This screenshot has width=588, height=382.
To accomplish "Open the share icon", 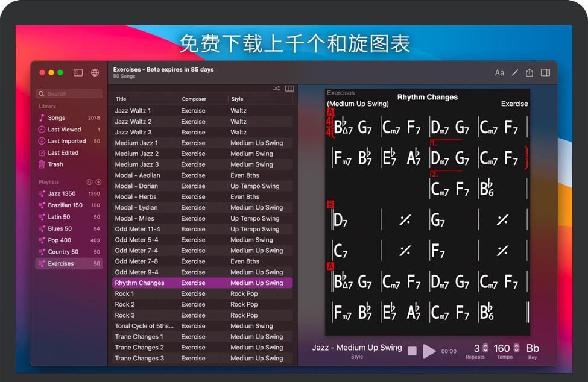I will 529,73.
